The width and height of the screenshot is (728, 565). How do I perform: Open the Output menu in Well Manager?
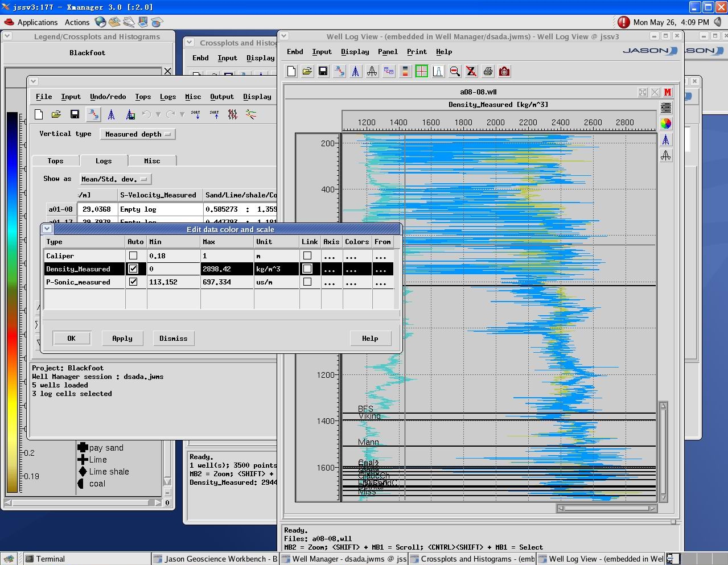pos(221,97)
